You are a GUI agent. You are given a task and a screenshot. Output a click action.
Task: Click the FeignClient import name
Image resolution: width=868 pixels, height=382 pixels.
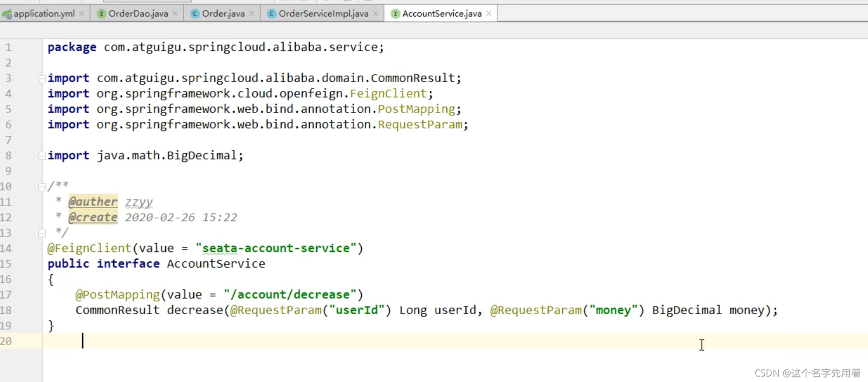[388, 93]
